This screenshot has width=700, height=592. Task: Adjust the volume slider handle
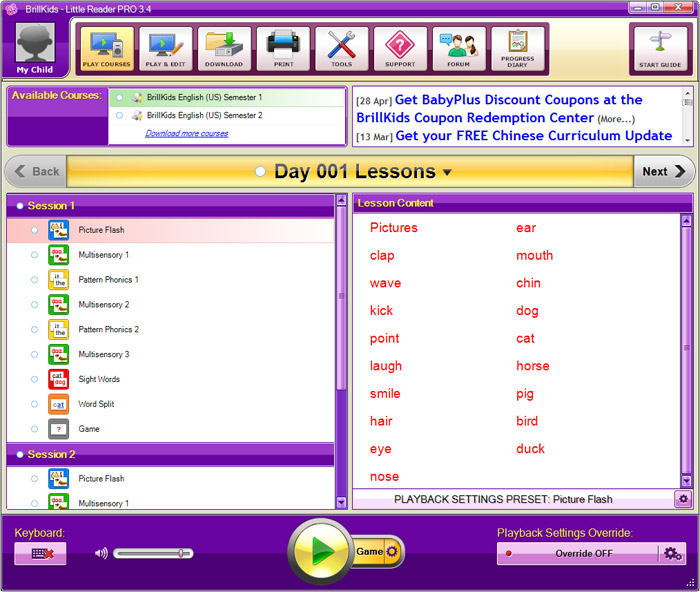coord(181,554)
